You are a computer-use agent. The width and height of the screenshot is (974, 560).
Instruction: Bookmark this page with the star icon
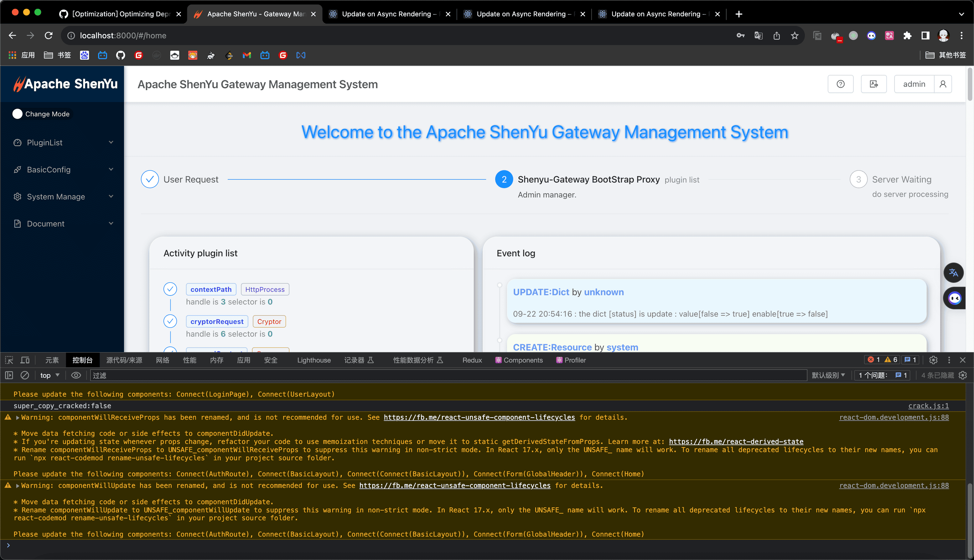pyautogui.click(x=794, y=35)
